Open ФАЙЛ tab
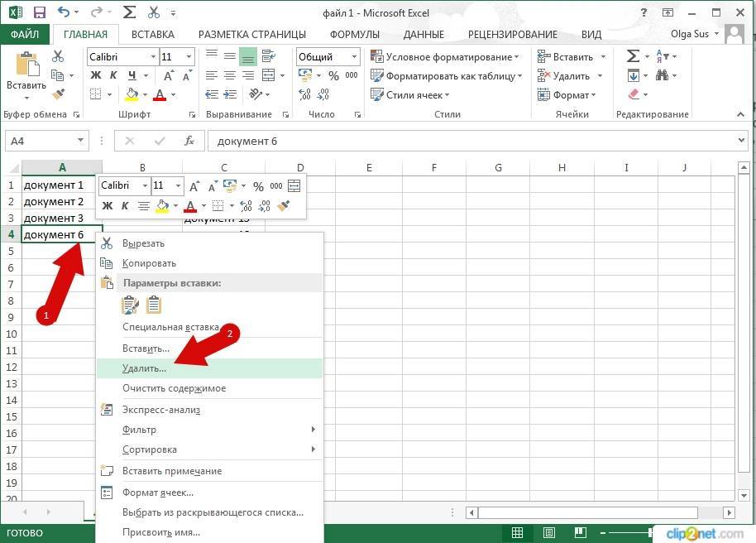This screenshot has width=756, height=543. pyautogui.click(x=25, y=34)
